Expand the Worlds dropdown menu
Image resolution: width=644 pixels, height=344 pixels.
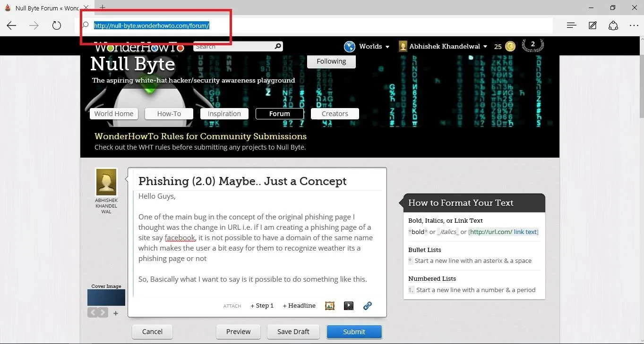tap(374, 46)
